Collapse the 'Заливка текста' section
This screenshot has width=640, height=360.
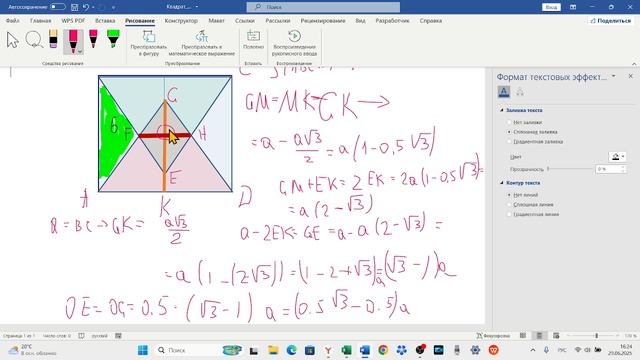click(x=502, y=110)
